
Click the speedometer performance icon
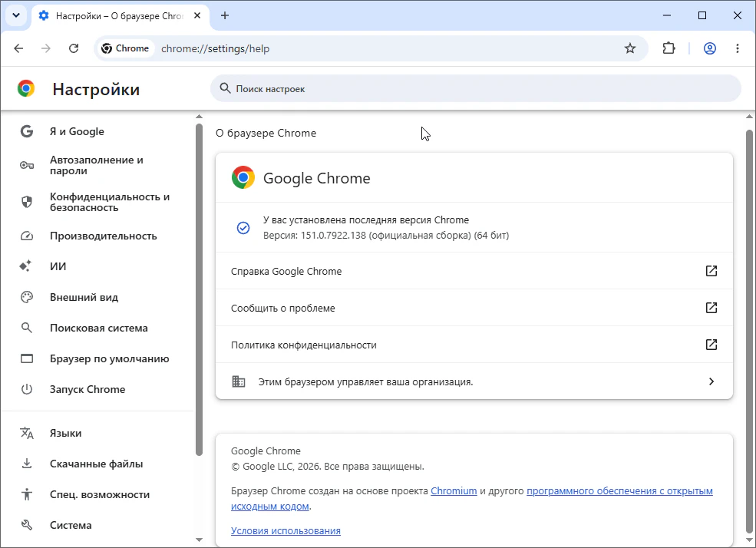click(x=27, y=236)
